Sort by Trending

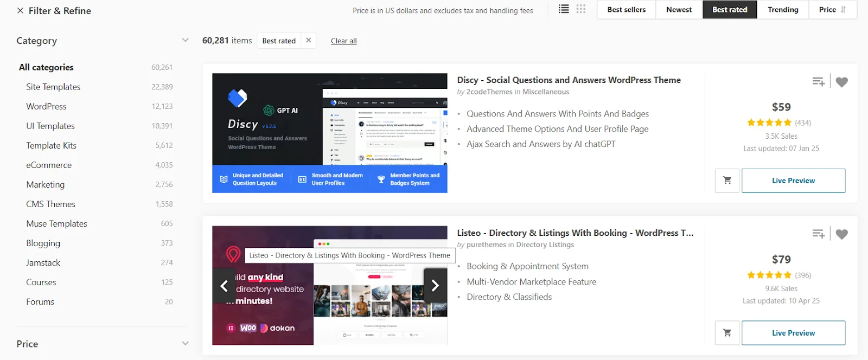pyautogui.click(x=783, y=10)
